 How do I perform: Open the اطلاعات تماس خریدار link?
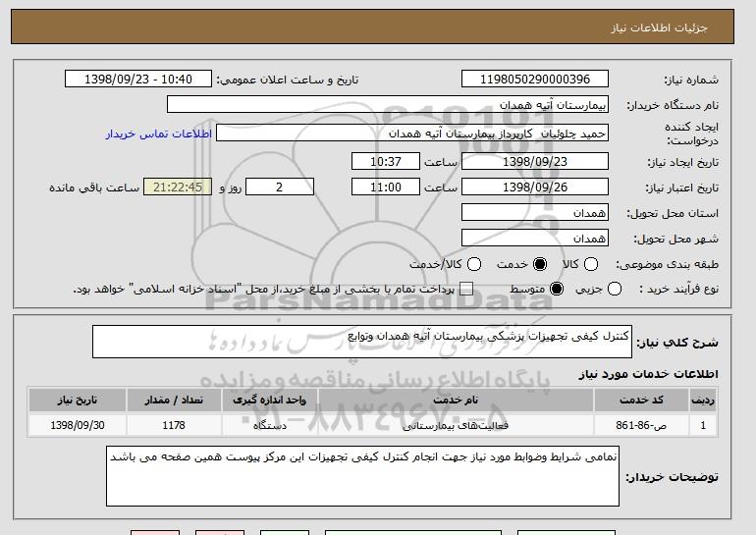pyautogui.click(x=159, y=134)
